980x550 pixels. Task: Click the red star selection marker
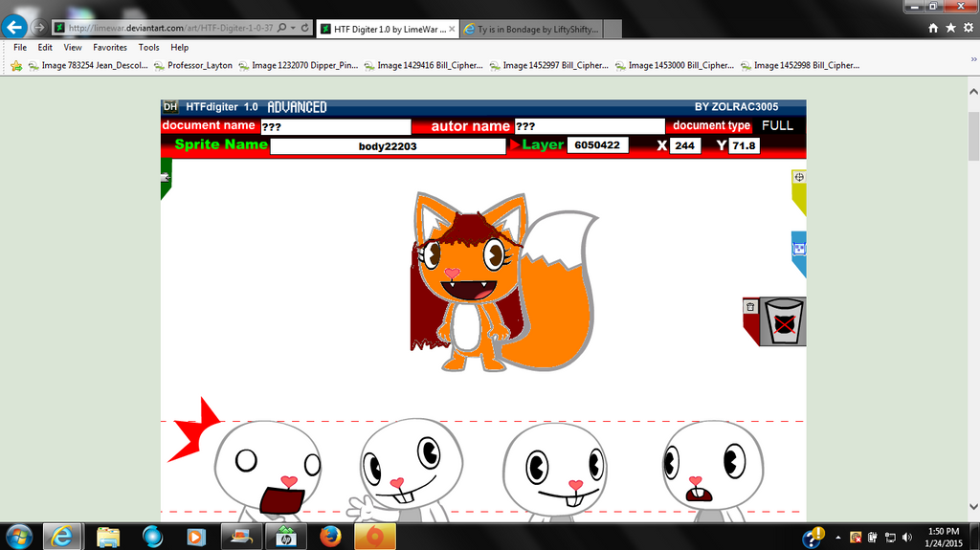coord(193,431)
